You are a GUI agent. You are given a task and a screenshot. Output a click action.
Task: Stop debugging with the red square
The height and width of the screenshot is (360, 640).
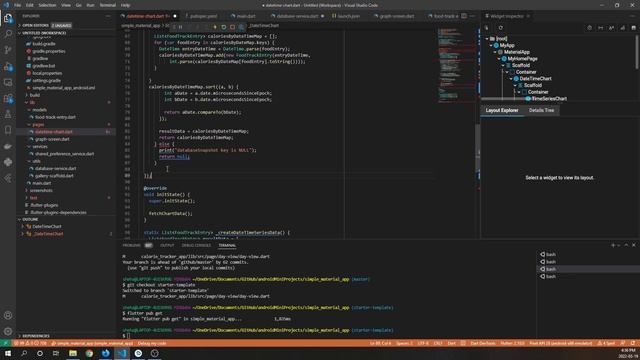(x=232, y=27)
